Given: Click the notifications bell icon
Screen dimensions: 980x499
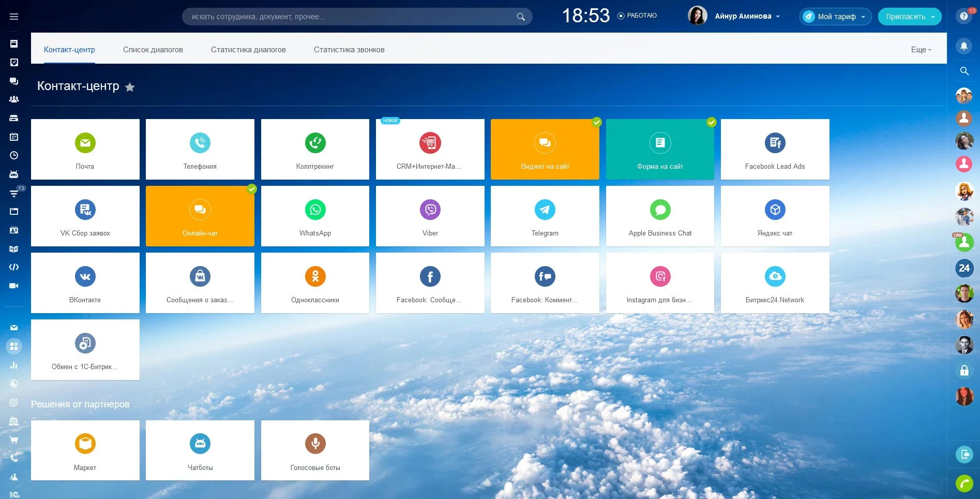Looking at the screenshot, I should [x=964, y=46].
